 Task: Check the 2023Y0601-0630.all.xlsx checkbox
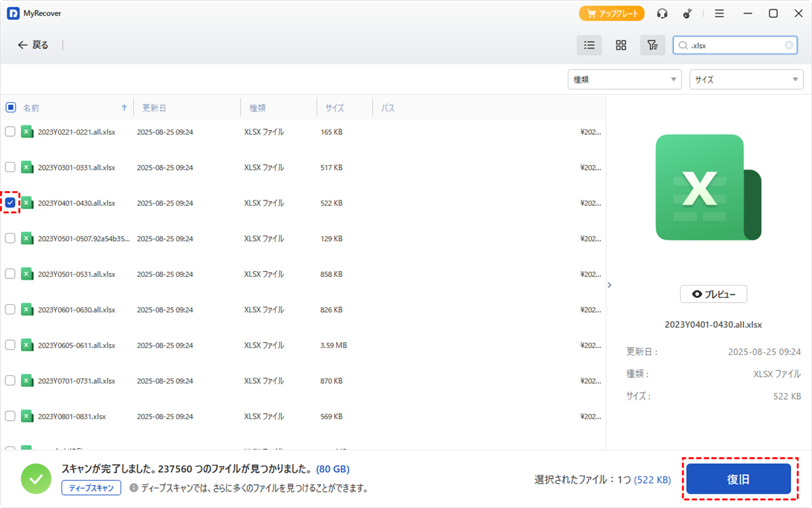(10, 309)
